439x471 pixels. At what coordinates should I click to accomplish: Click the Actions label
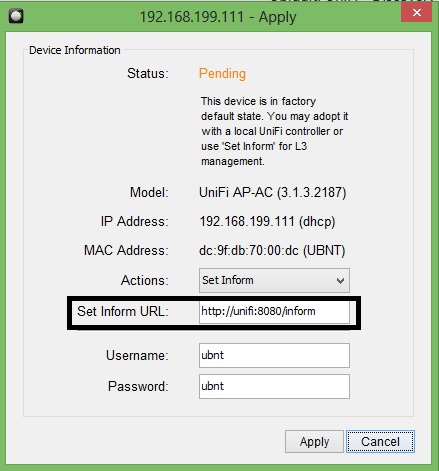pyautogui.click(x=145, y=280)
